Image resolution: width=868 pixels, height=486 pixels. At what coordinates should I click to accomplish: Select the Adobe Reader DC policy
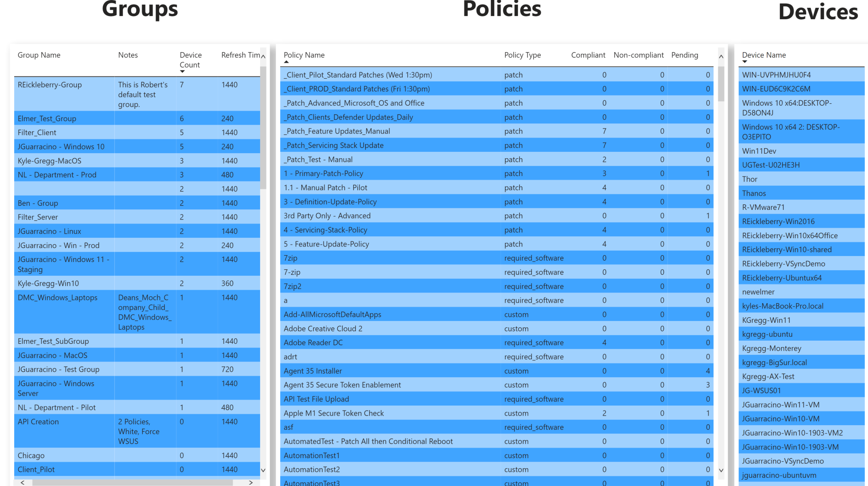(389, 342)
